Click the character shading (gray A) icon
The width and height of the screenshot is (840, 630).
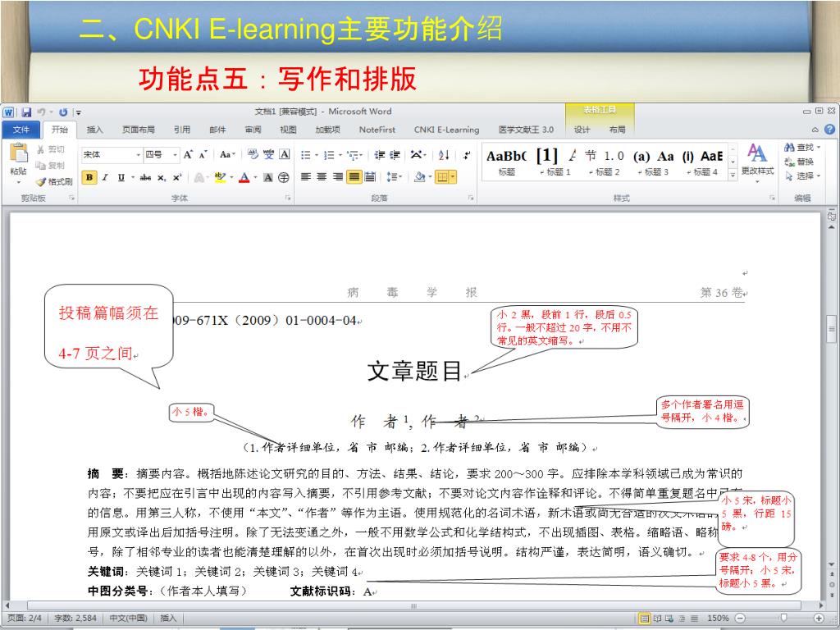(x=268, y=177)
